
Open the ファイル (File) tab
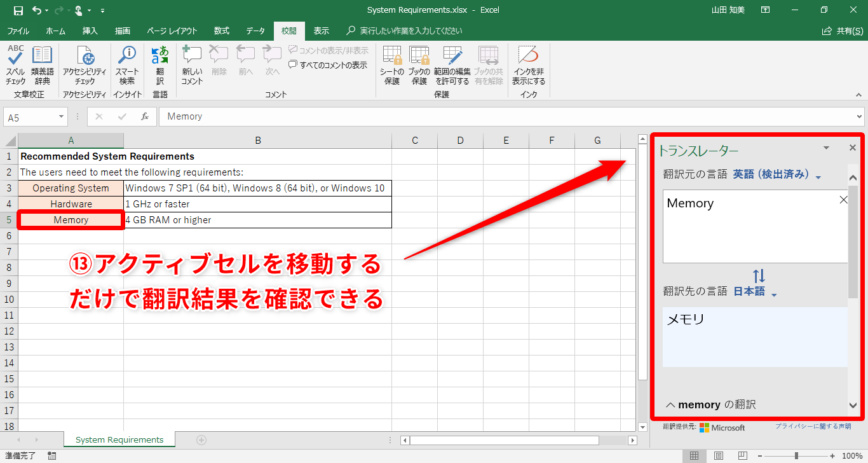pos(18,31)
